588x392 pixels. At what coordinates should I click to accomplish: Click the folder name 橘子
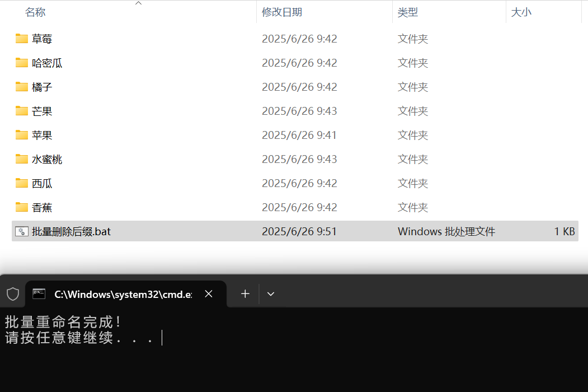pyautogui.click(x=42, y=87)
